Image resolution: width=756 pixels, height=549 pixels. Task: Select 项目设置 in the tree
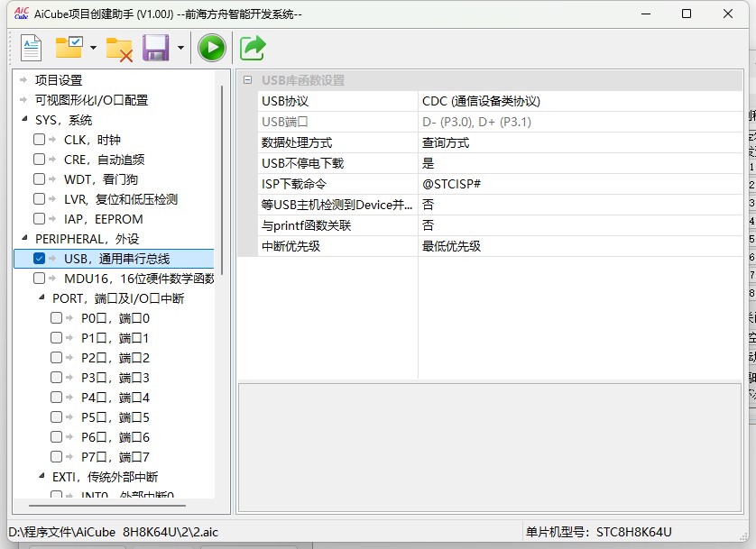pos(59,80)
